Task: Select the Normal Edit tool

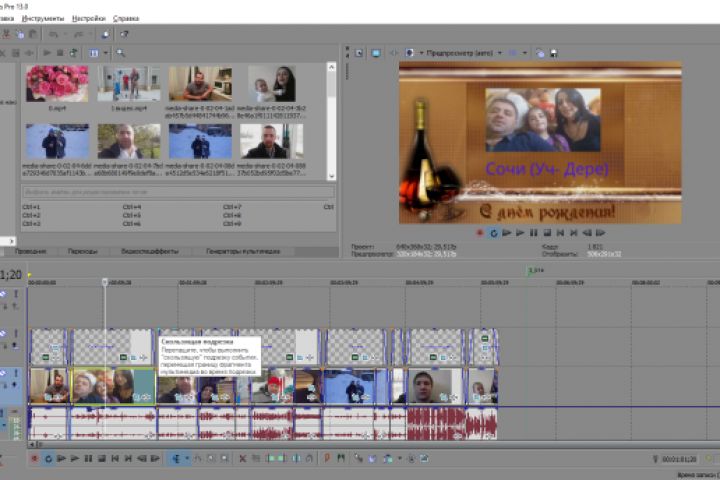Action: 176,458
